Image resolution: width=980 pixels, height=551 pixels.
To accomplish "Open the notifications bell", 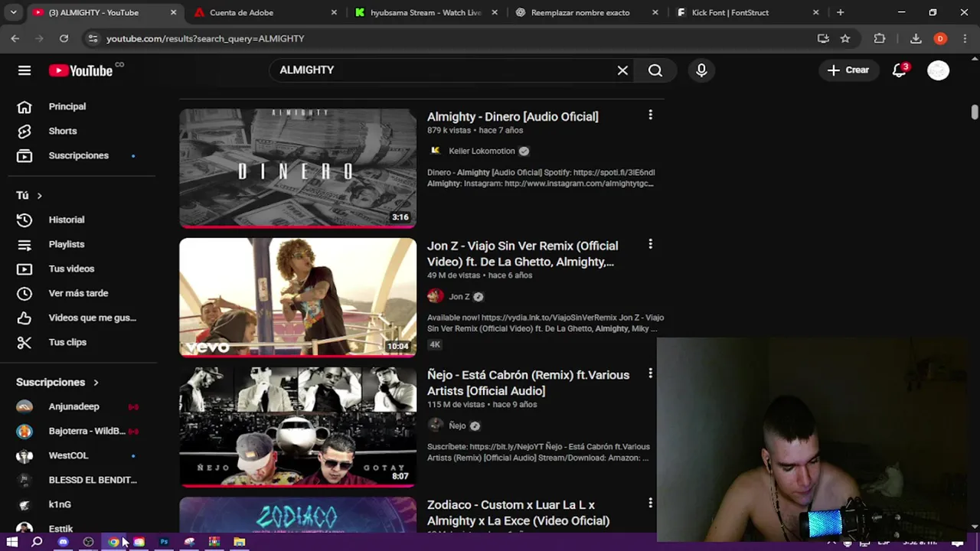I will [x=900, y=70].
